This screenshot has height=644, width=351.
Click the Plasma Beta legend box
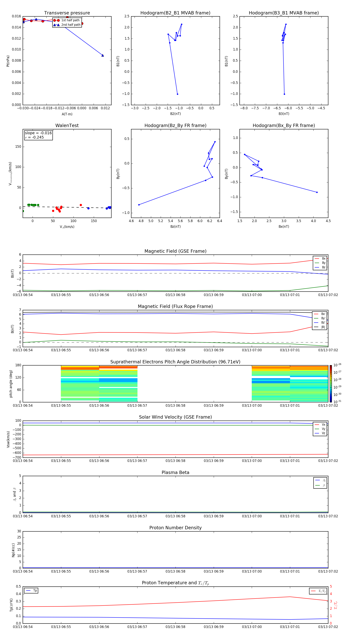[320, 483]
